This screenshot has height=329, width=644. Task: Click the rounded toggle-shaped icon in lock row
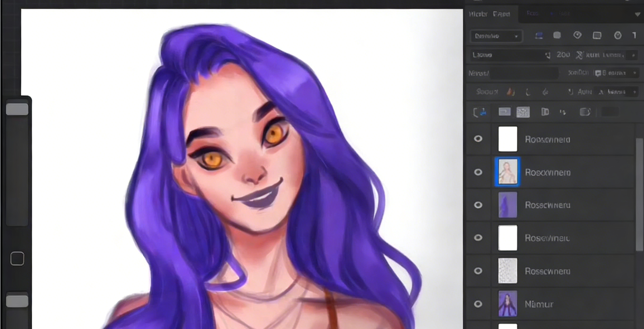tap(585, 112)
